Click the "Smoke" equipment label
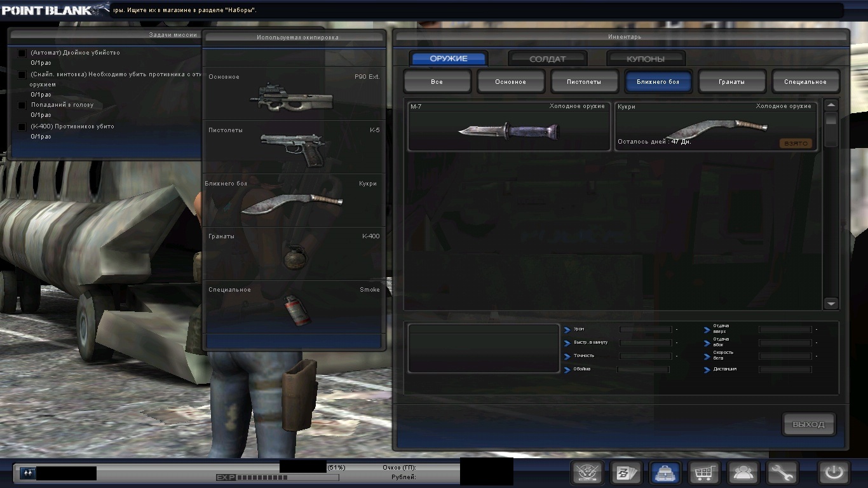The height and width of the screenshot is (488, 868). [x=370, y=290]
